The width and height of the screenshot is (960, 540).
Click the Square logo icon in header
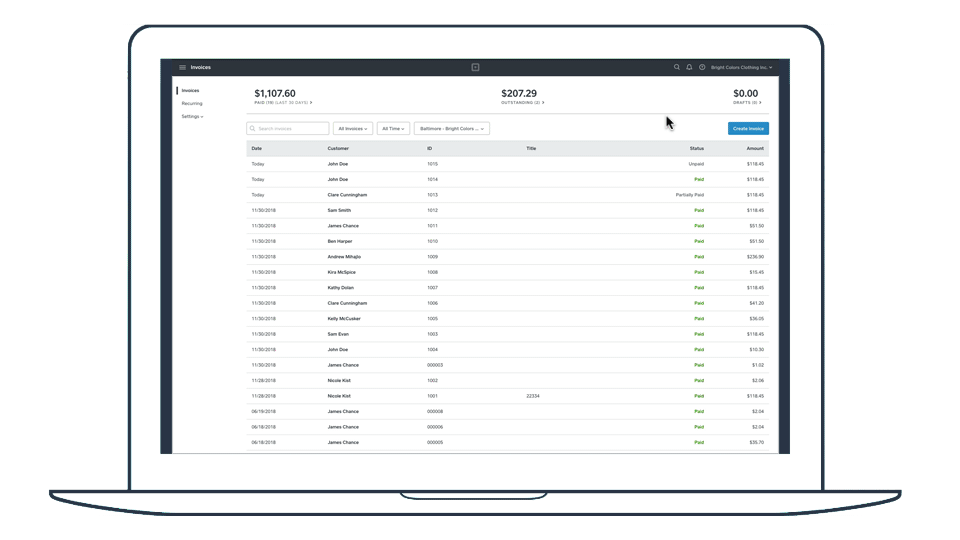point(475,67)
